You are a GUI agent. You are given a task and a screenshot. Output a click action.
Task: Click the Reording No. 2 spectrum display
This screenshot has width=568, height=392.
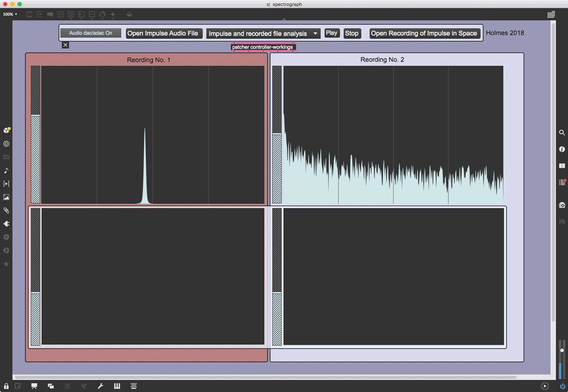tap(393, 135)
